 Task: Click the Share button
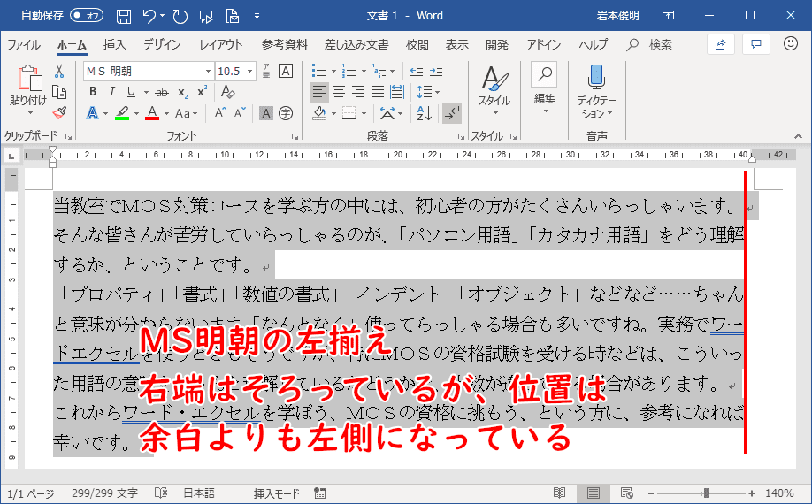pos(720,44)
